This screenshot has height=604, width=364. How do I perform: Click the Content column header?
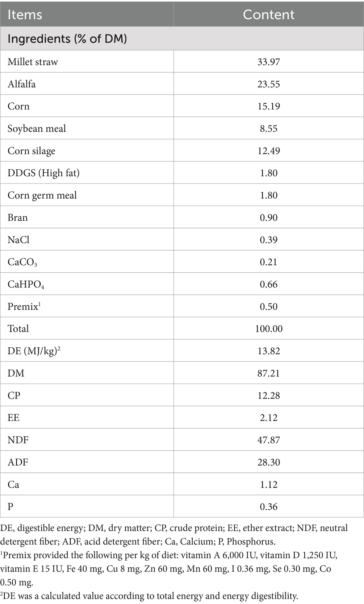268,15
